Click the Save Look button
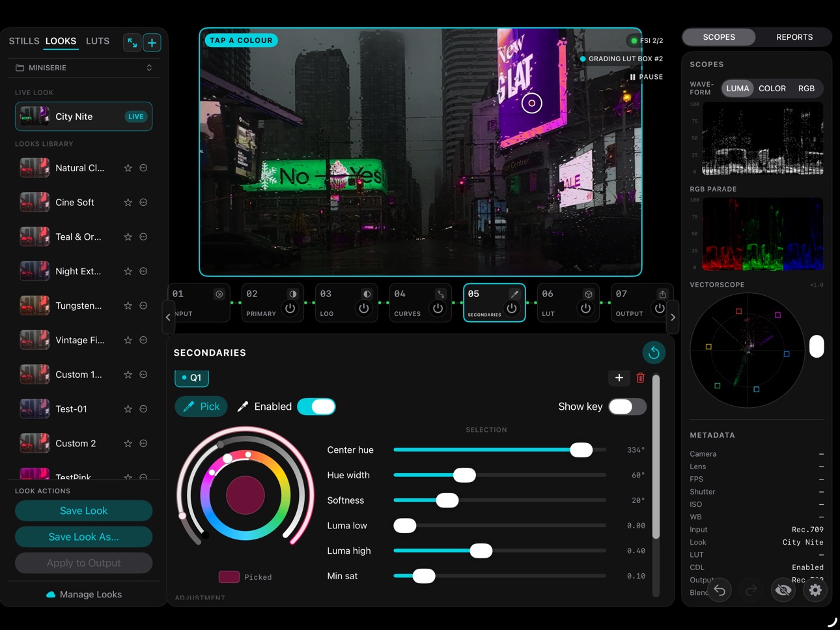Screen dimensions: 840x630 coord(84,511)
